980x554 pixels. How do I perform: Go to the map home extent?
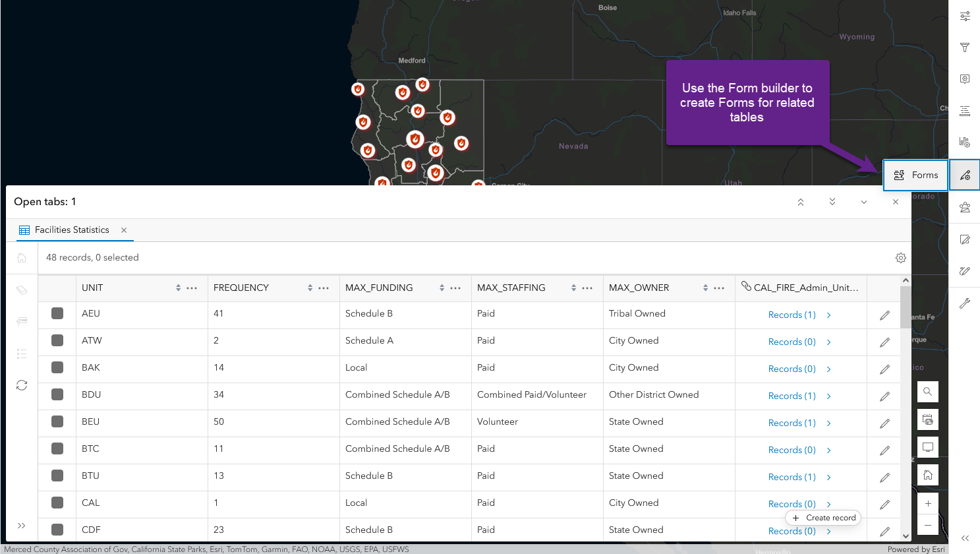[x=927, y=475]
